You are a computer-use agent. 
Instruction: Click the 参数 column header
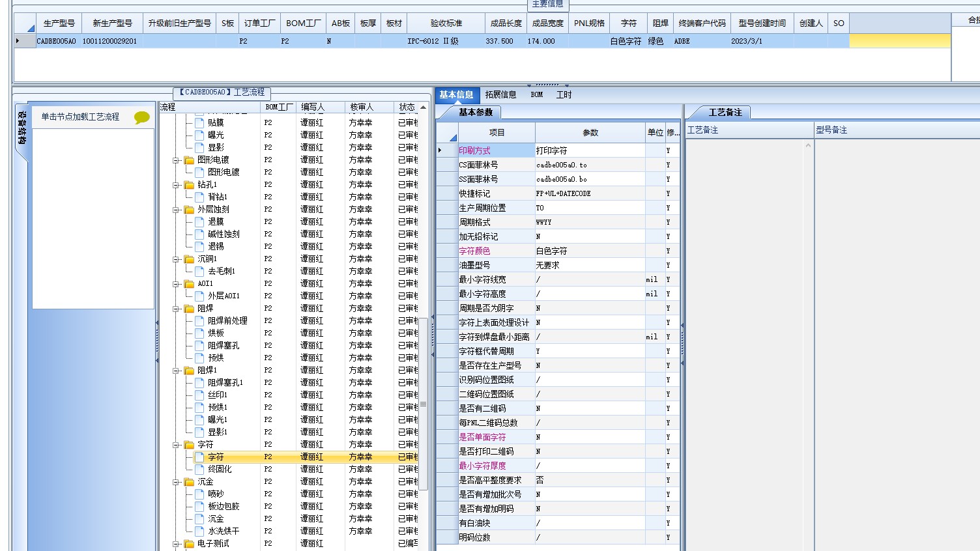[x=590, y=133]
